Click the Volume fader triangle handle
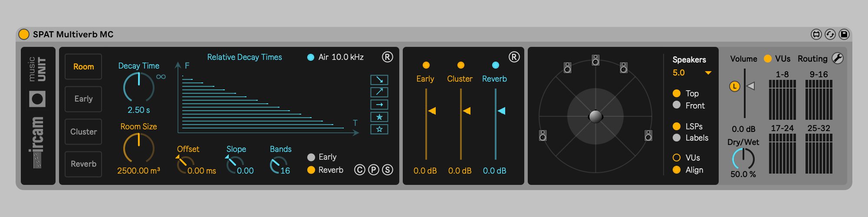 (750, 86)
